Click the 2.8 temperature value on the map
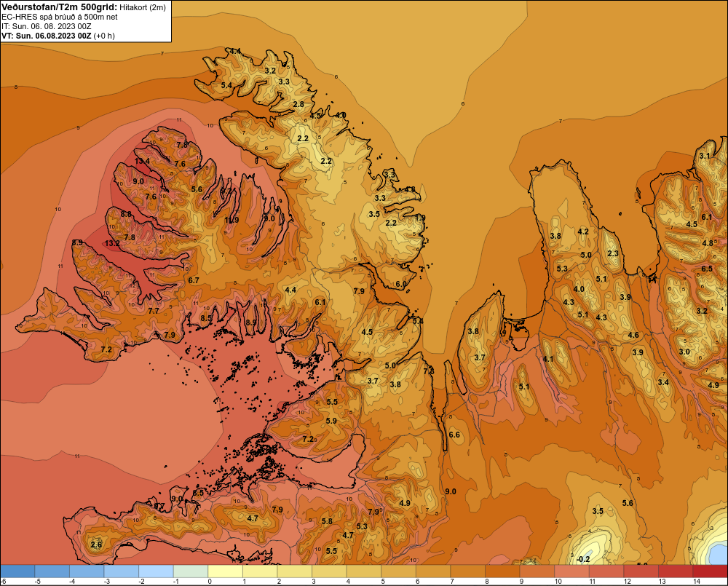Viewport: 728px width, 586px height. (x=298, y=104)
